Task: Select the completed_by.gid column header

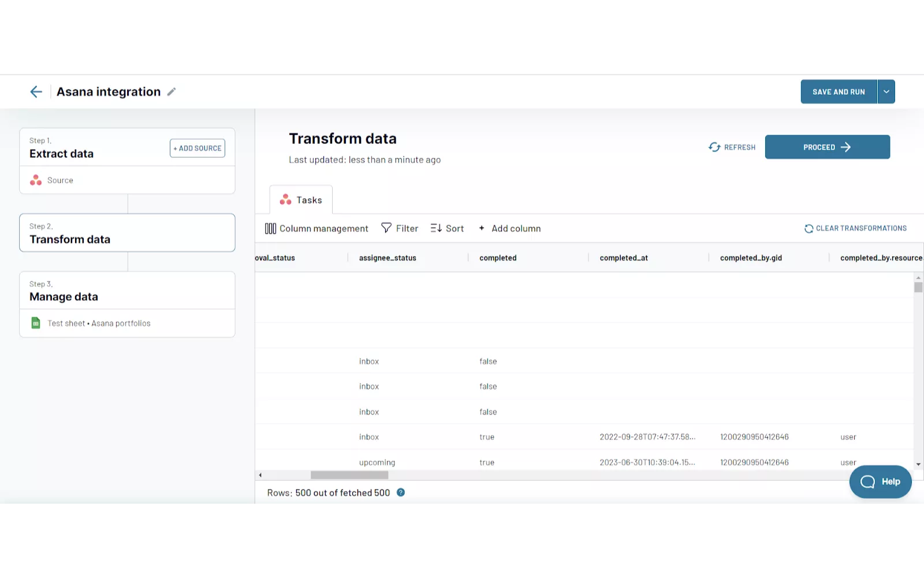Action: 751,258
